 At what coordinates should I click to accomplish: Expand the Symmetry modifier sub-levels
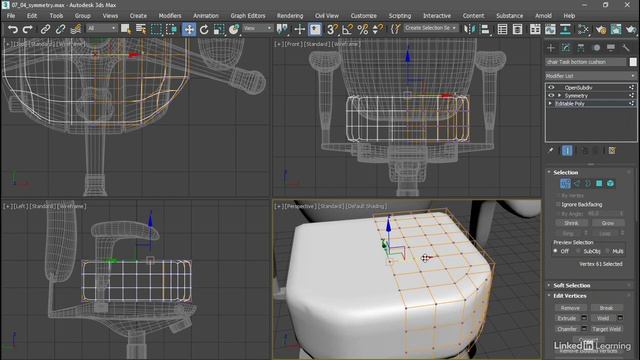point(560,96)
